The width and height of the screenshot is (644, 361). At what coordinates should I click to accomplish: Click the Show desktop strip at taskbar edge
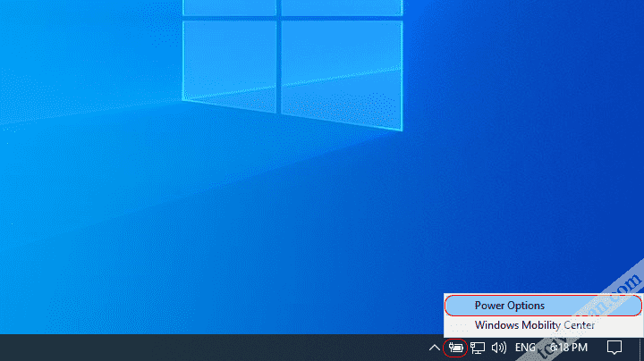[641, 348]
